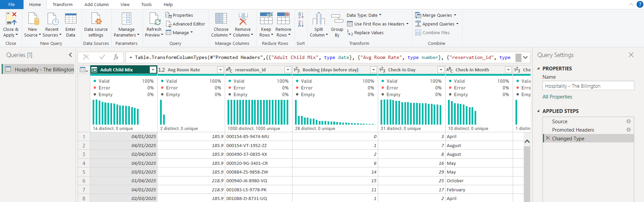Sort ascending using the A-Z icon

click(x=301, y=15)
